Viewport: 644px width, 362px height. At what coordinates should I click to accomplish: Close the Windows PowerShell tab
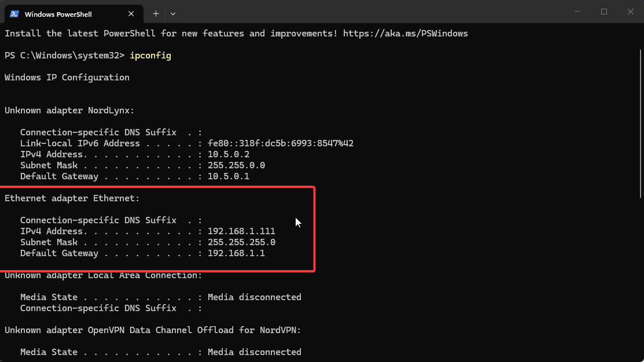(x=131, y=13)
